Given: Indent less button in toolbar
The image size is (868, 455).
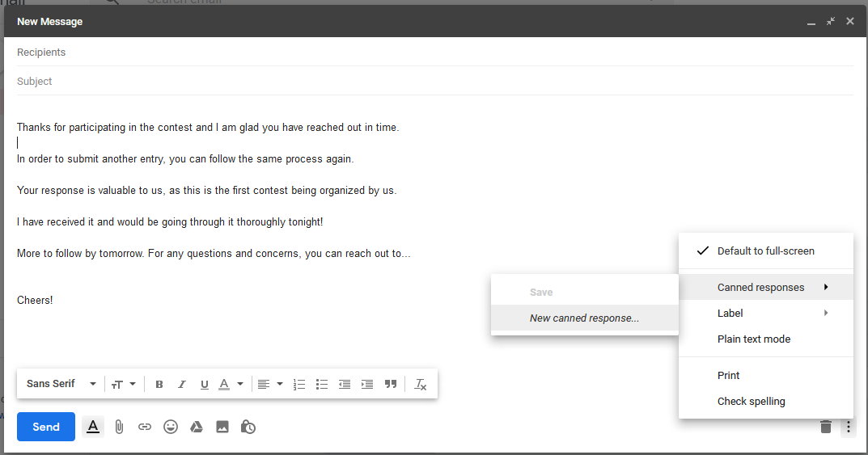Looking at the screenshot, I should point(345,384).
